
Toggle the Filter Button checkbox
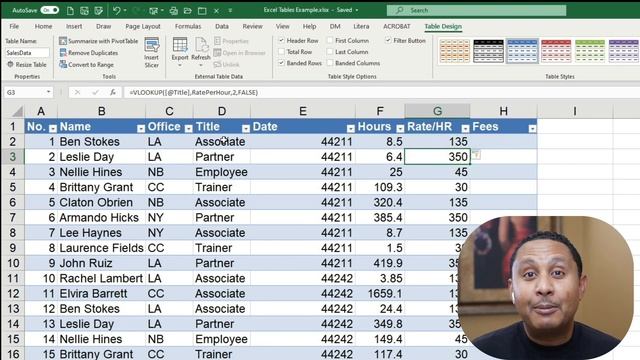click(388, 40)
